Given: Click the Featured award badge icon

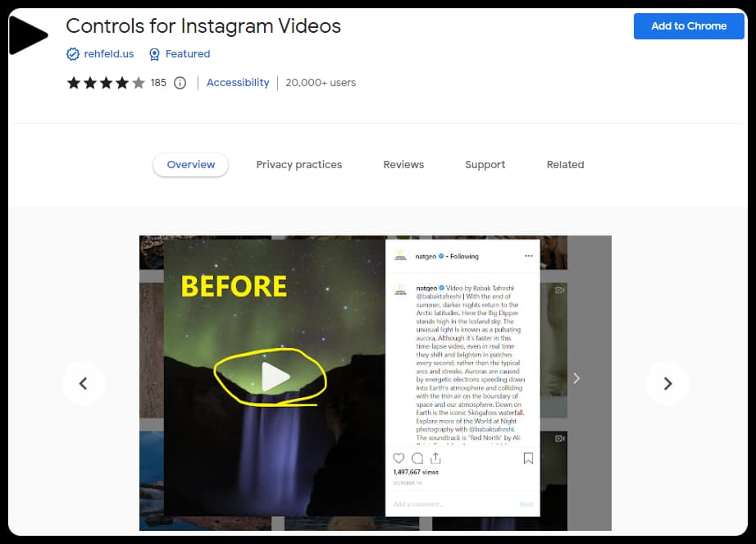Looking at the screenshot, I should (x=154, y=54).
